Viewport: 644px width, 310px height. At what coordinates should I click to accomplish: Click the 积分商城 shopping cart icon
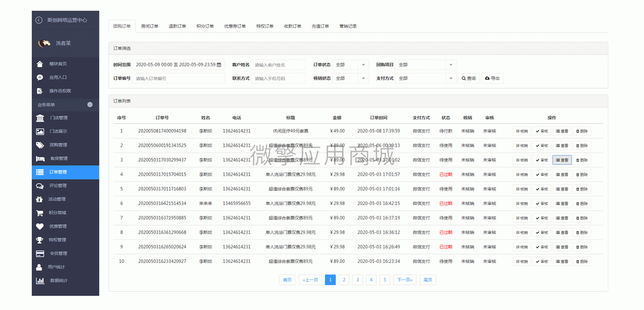tap(40, 213)
